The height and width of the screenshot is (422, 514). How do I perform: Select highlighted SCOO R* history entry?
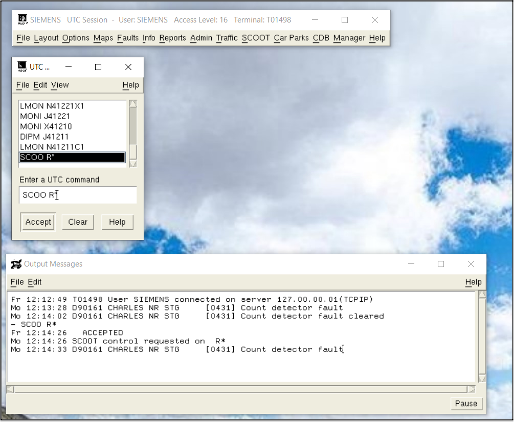click(72, 157)
